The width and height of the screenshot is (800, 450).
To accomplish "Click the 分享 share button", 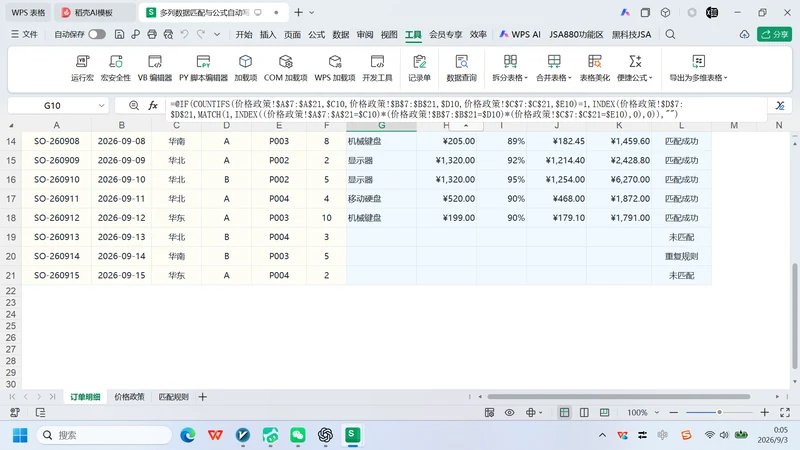I will tap(774, 34).
